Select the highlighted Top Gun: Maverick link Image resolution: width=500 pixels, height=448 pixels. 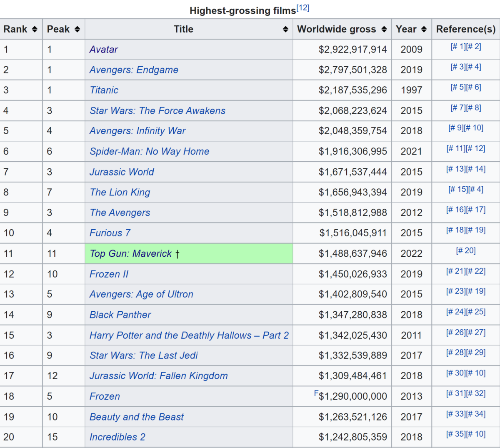[x=131, y=254]
